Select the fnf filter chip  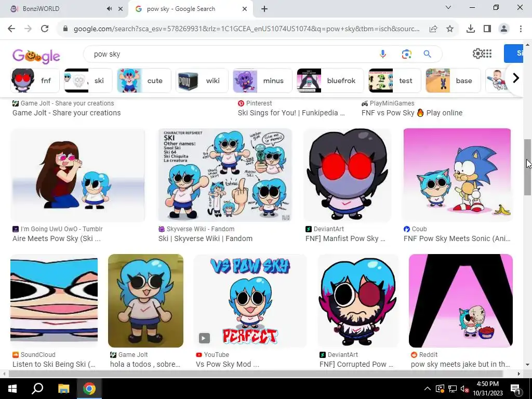click(x=35, y=81)
